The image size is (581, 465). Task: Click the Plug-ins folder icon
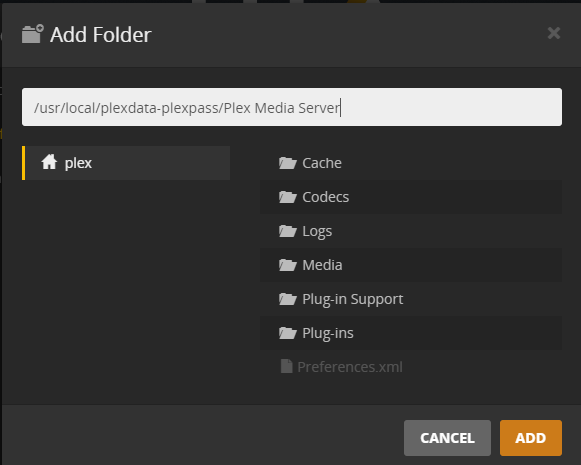288,333
